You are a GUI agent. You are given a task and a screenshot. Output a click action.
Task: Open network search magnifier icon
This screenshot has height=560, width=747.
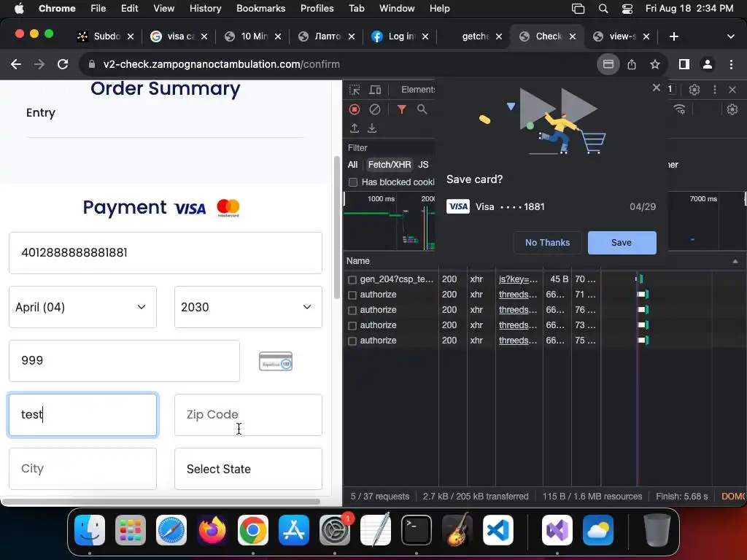point(422,109)
